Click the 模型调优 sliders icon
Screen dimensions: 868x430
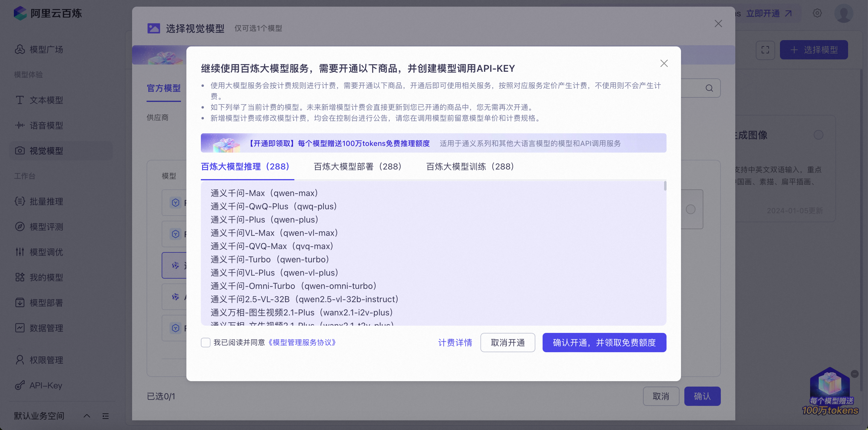coord(20,252)
